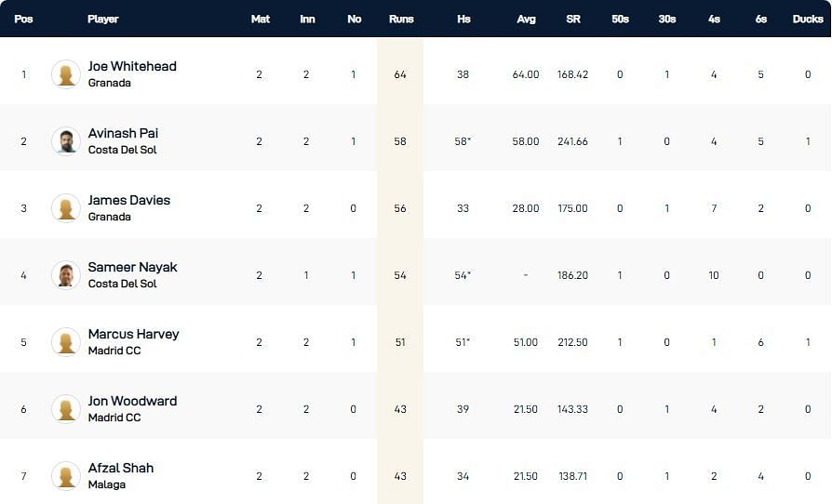This screenshot has width=832, height=504.
Task: Click James Davies' avatar icon
Action: (66, 208)
